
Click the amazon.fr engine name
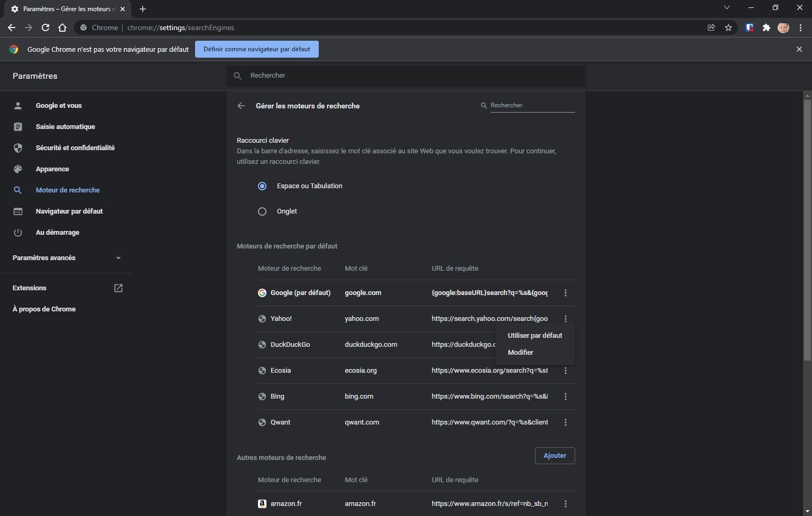coord(286,504)
